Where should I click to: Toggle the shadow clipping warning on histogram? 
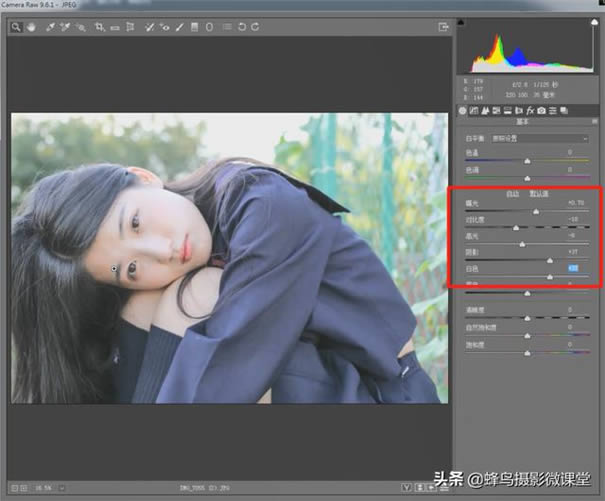click(461, 20)
